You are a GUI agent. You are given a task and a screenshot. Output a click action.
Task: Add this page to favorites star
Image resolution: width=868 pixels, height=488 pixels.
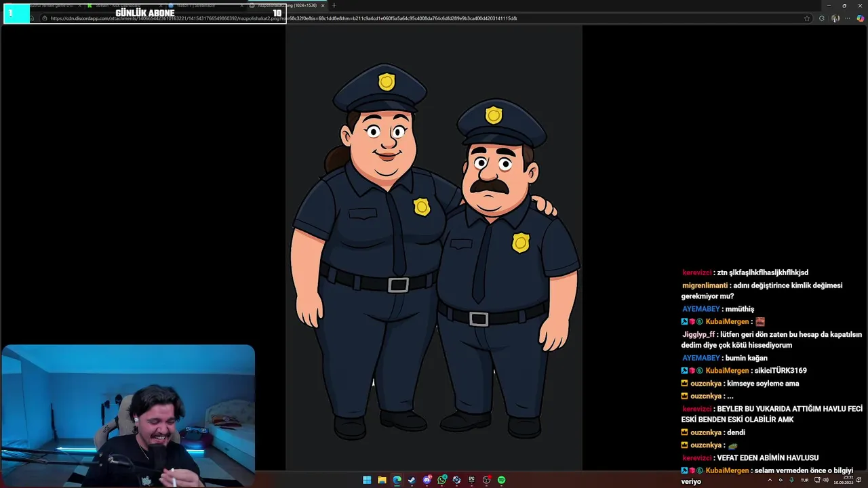pyautogui.click(x=807, y=18)
